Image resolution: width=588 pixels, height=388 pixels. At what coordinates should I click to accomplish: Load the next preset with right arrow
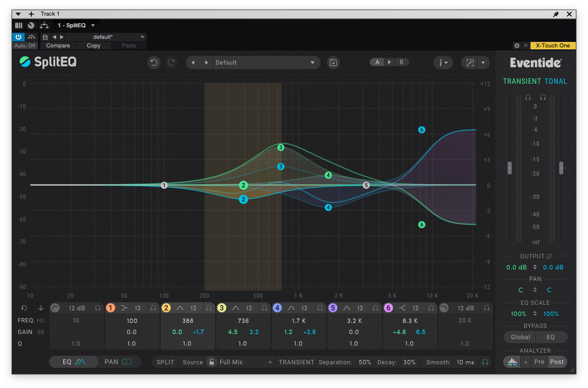click(206, 63)
